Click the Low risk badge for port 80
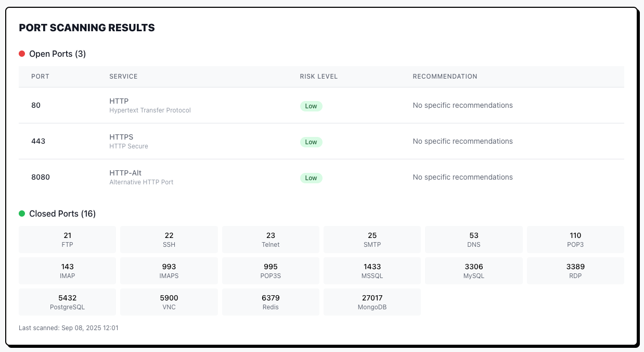 click(311, 106)
